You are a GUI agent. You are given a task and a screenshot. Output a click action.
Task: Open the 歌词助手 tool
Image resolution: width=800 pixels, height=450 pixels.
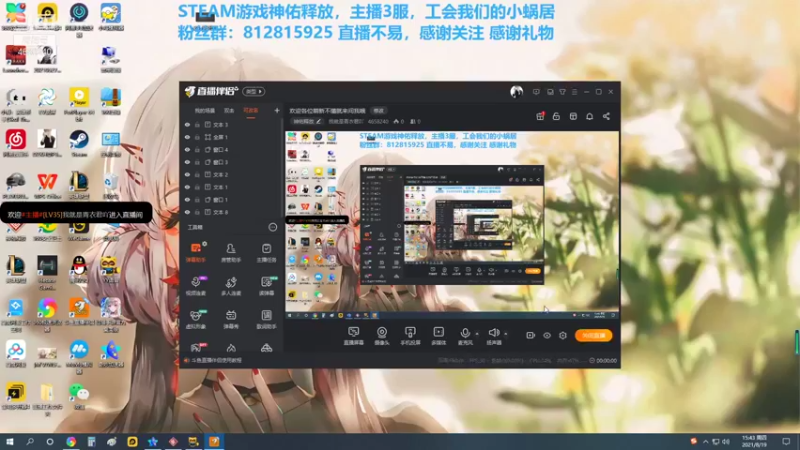pyautogui.click(x=266, y=319)
